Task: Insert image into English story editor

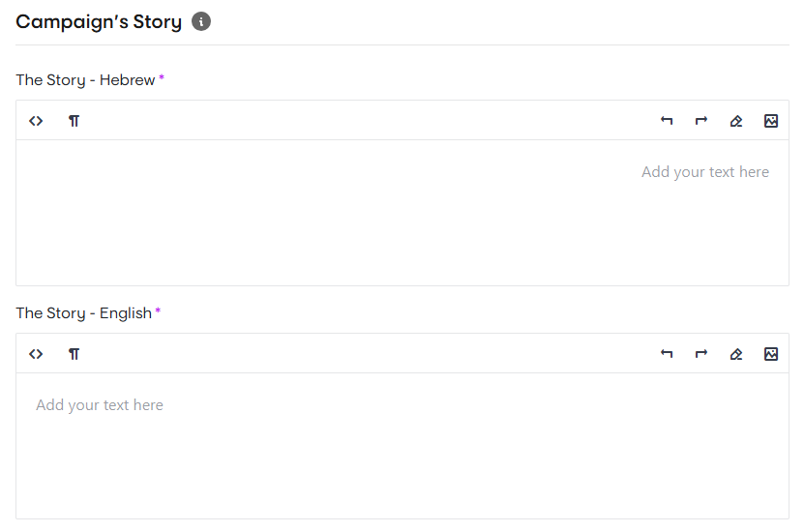Action: coord(771,354)
